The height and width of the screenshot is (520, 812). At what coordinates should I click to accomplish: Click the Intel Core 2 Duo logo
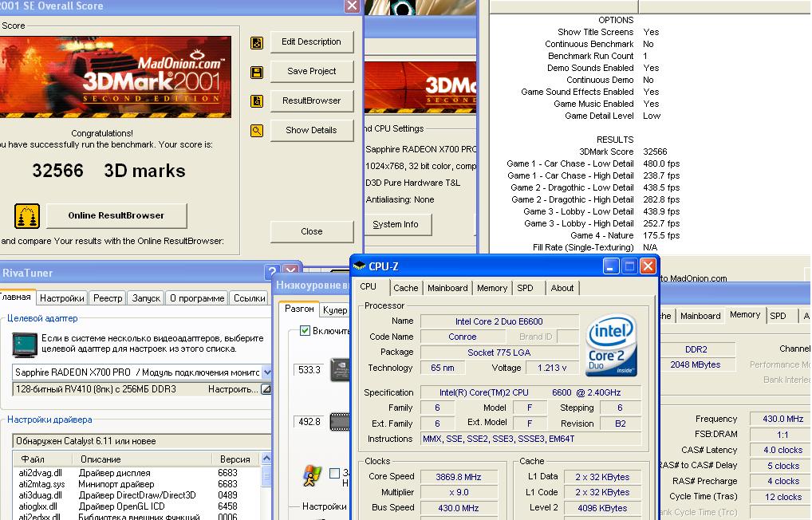pos(611,345)
